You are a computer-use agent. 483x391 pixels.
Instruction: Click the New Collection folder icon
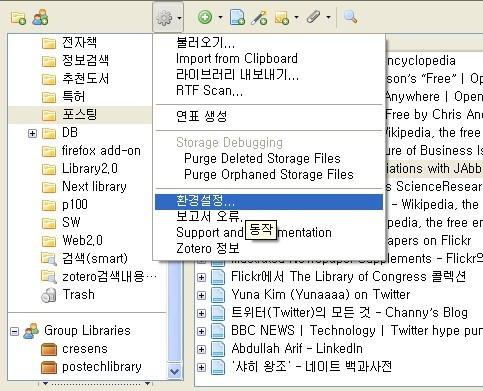[x=18, y=17]
